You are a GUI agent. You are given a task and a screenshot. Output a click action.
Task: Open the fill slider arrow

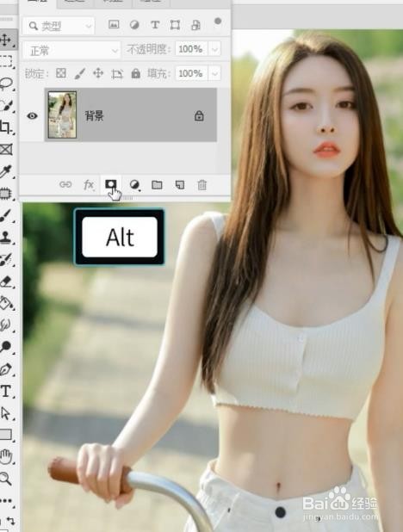[214, 74]
